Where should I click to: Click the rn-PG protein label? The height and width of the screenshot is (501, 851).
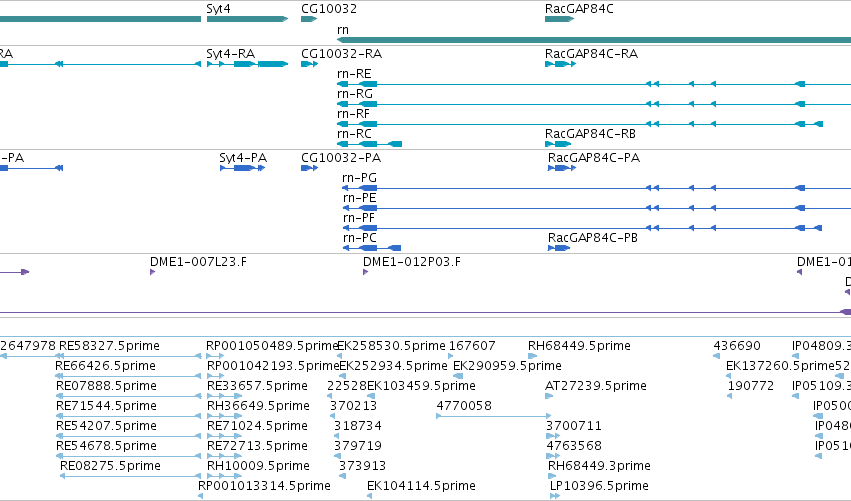point(359,178)
